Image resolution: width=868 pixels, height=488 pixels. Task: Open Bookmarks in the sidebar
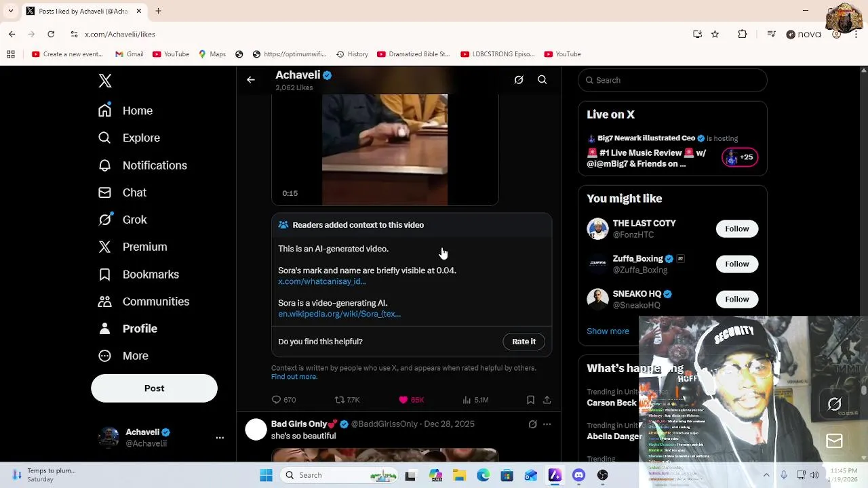click(x=138, y=274)
